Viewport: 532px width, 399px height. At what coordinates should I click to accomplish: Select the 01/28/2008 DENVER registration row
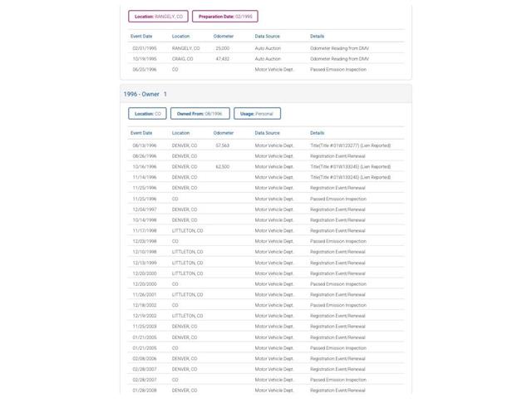click(x=266, y=390)
